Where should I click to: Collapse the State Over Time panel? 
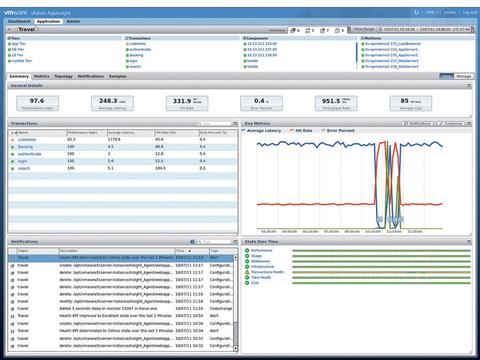click(x=469, y=242)
